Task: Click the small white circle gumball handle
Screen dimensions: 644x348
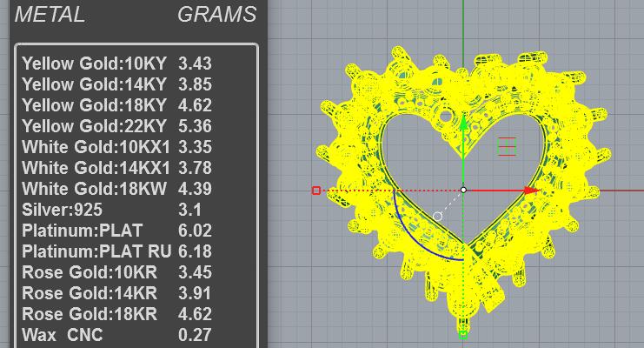Action: point(437,217)
